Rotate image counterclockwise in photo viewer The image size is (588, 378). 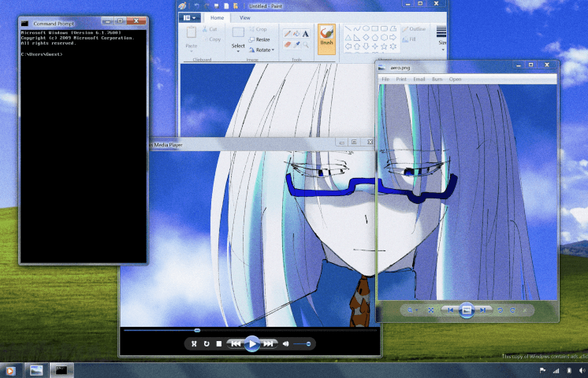pos(501,310)
